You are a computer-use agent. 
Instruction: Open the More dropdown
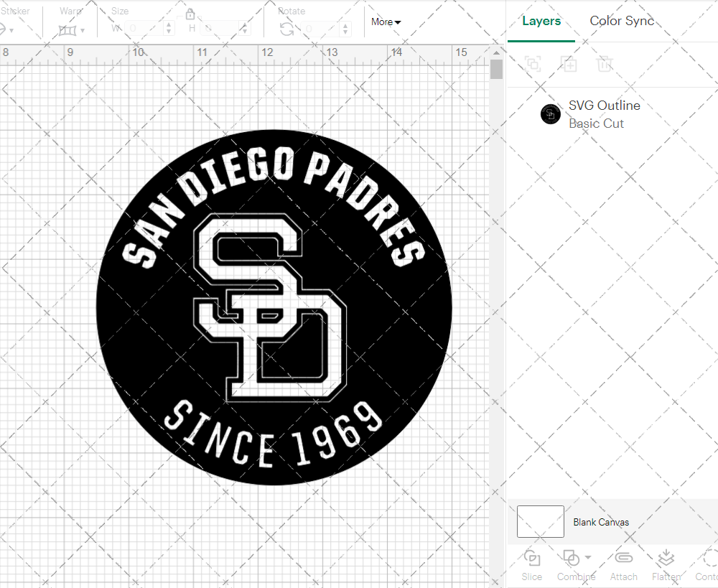[x=386, y=22]
